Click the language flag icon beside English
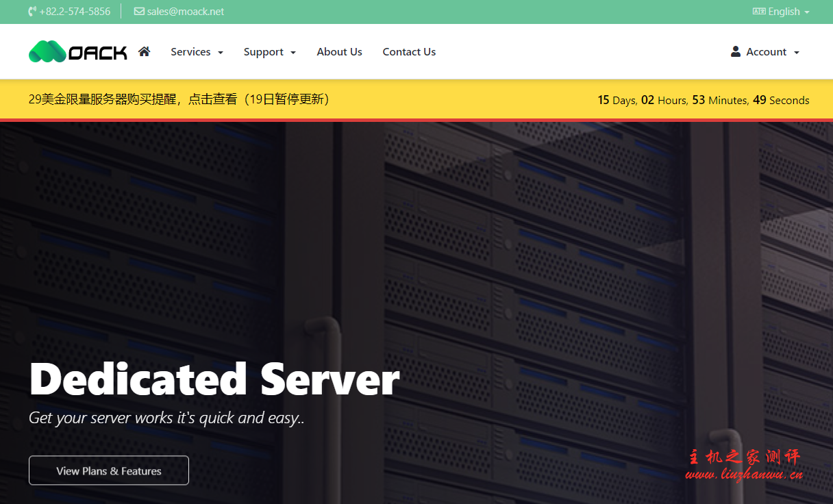The height and width of the screenshot is (504, 833). 759,11
